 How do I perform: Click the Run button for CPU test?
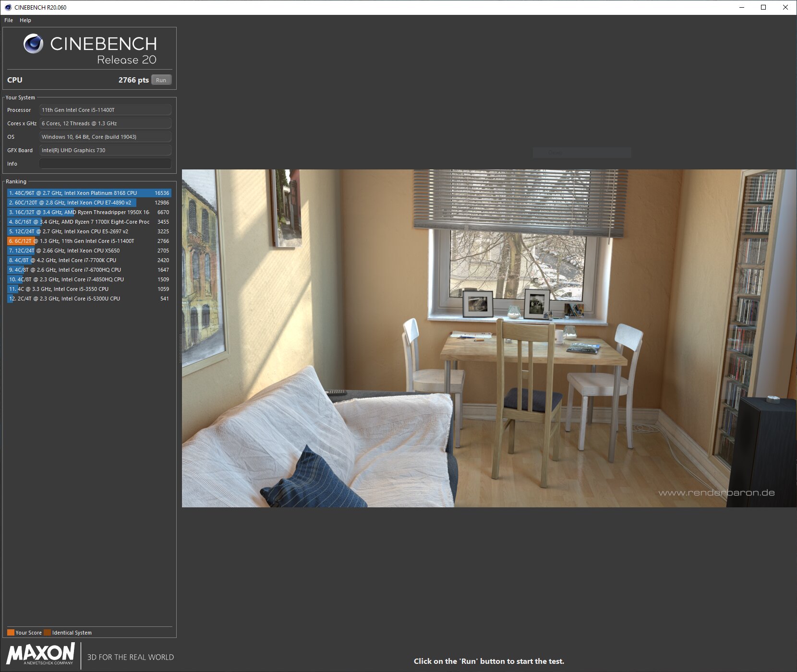pos(161,80)
